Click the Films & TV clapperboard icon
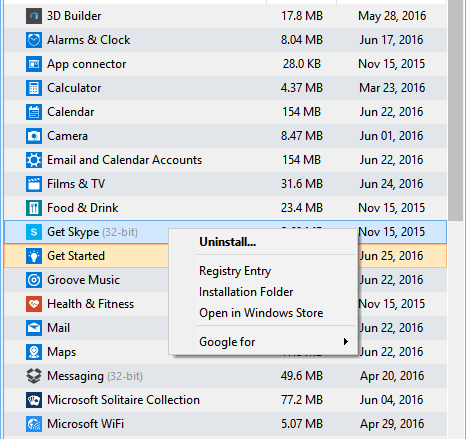The width and height of the screenshot is (466, 439). click(34, 184)
